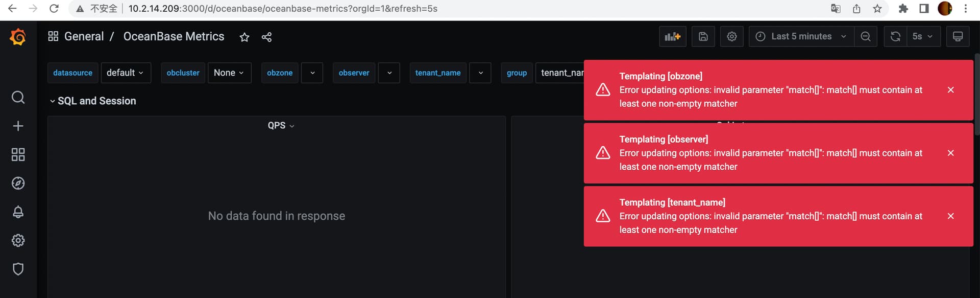This screenshot has height=298, width=980.
Task: Click the obcluster variable label
Action: pos(183,73)
